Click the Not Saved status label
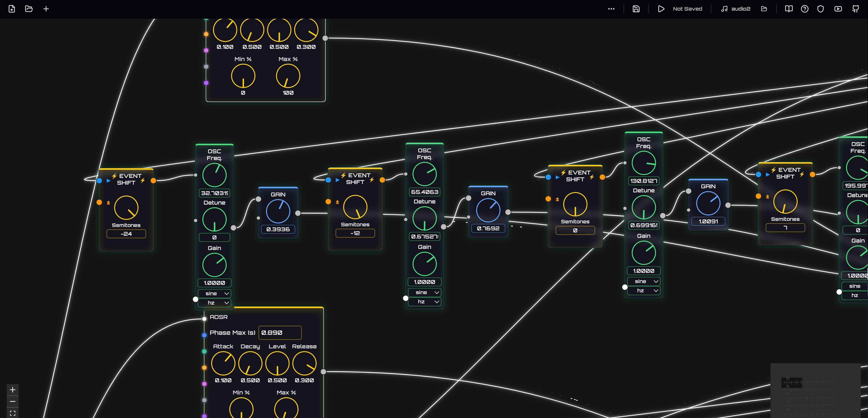Viewport: 868px width, 418px height. (x=687, y=9)
